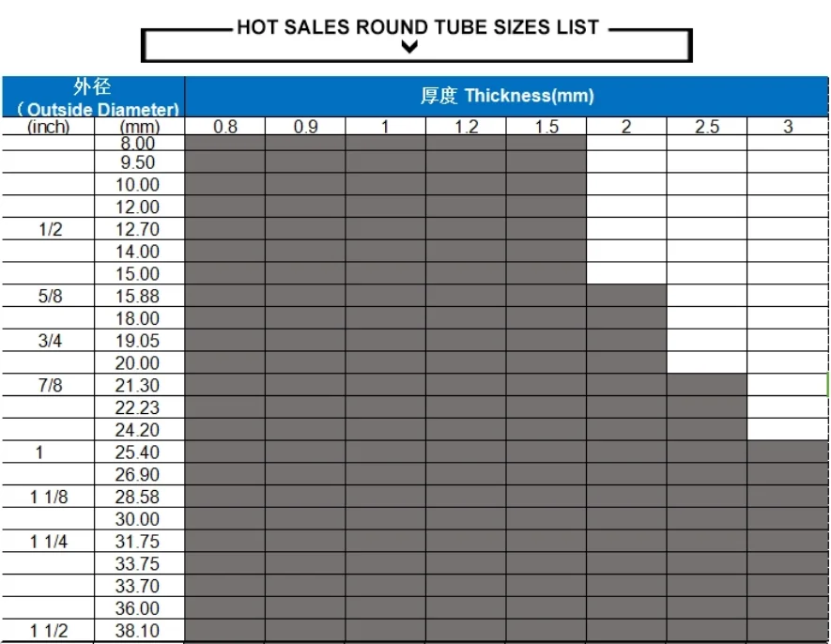Click the 2.5 thickness column header
Viewport: 831px width, 644px height.
click(x=707, y=127)
